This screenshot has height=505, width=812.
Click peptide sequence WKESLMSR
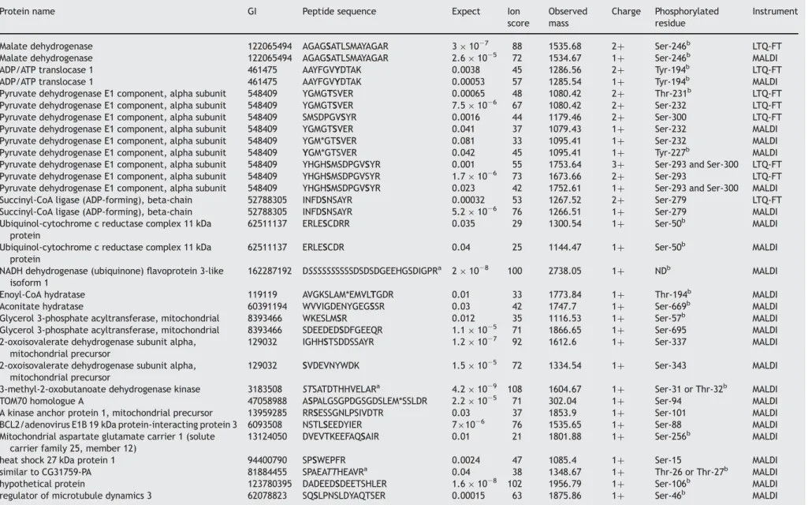click(325, 318)
